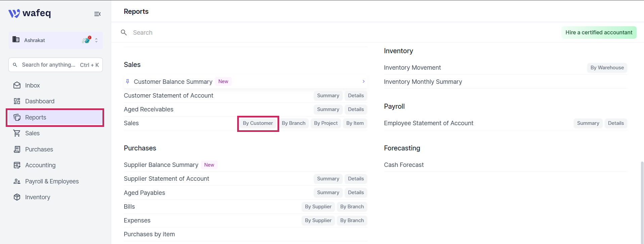644x244 pixels.
Task: Open the Ashrakat organization switcher
Action: point(55,40)
